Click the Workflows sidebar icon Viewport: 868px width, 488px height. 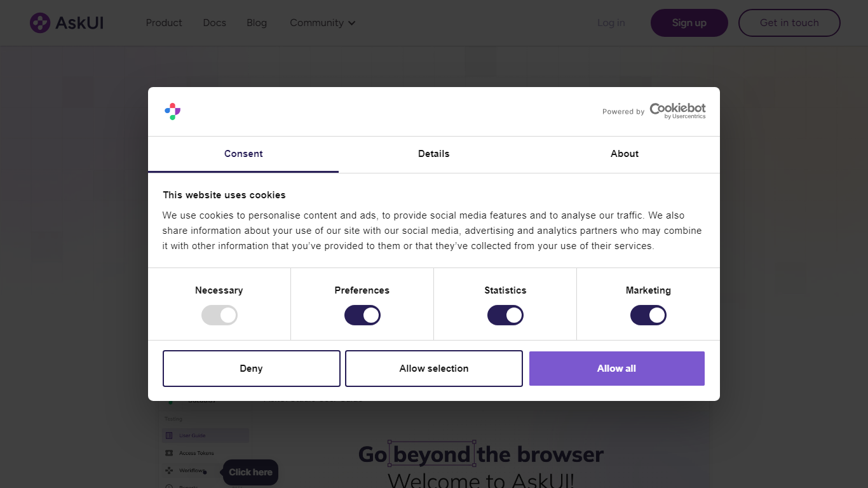[x=169, y=471]
